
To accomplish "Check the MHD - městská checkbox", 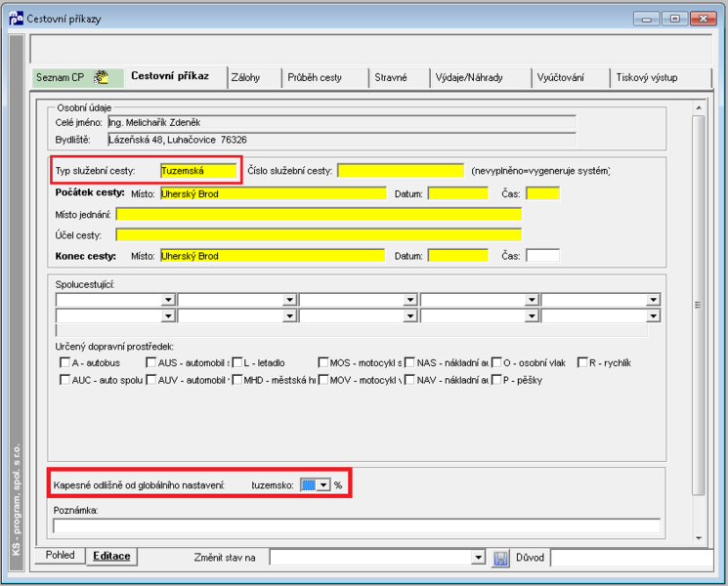I will coord(237,380).
